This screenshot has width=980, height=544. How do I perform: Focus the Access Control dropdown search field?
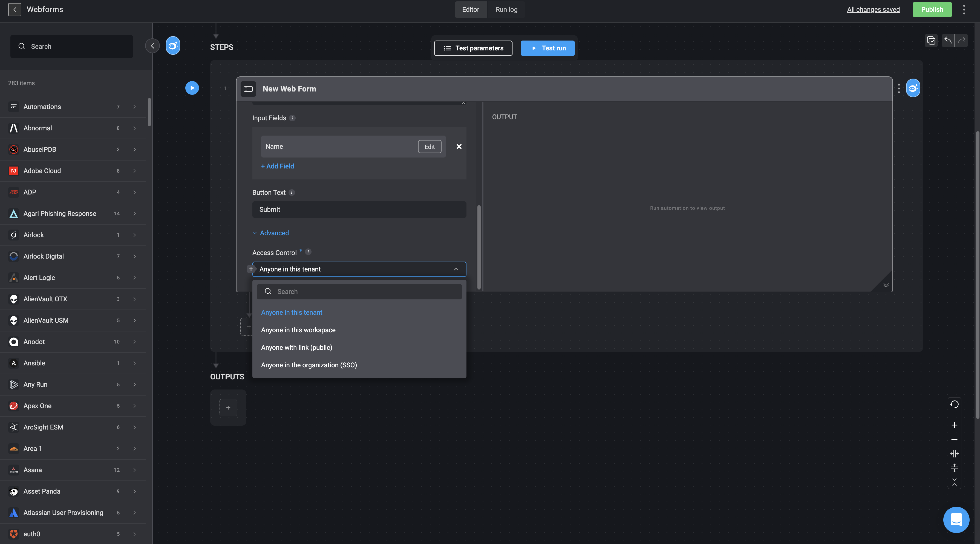(x=359, y=292)
